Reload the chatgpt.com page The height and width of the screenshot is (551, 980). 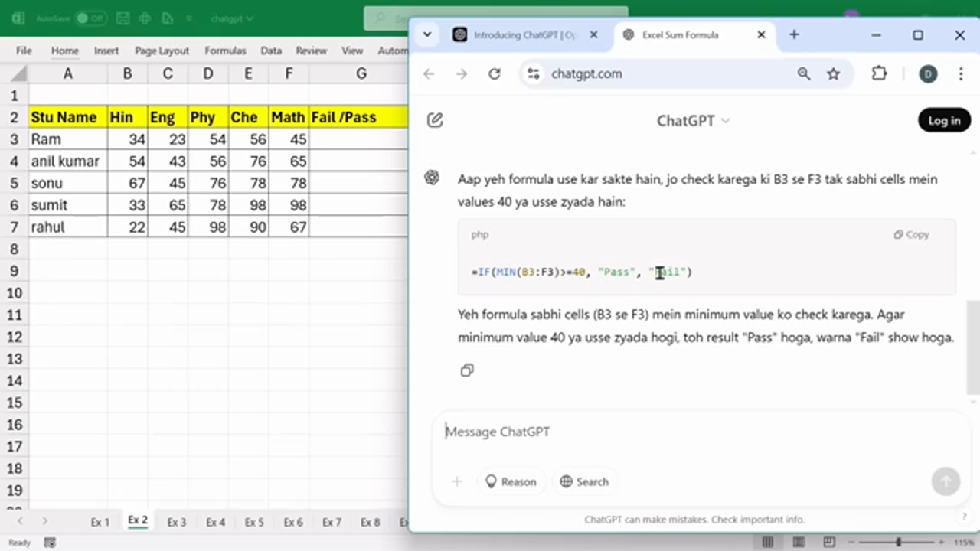click(x=495, y=73)
